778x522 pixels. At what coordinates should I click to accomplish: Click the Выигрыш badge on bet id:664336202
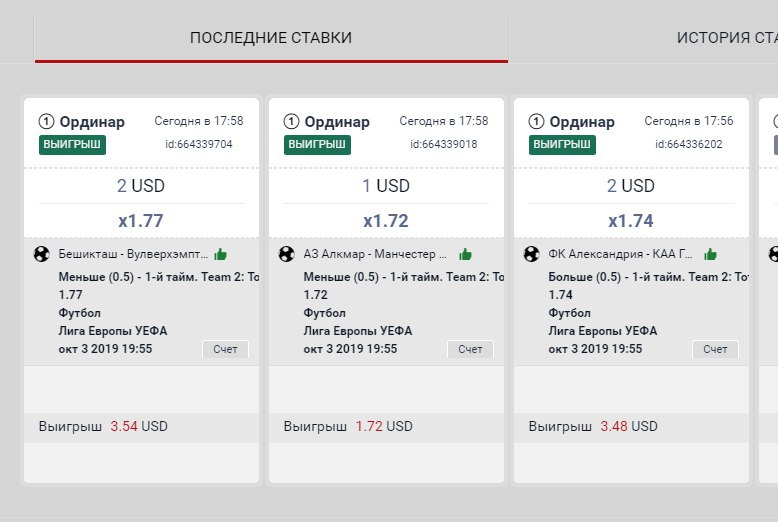(562, 145)
